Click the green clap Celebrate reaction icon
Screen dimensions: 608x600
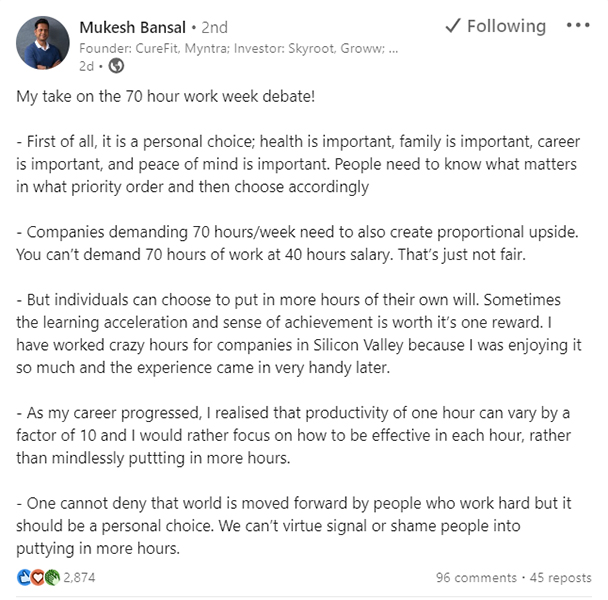click(x=52, y=578)
